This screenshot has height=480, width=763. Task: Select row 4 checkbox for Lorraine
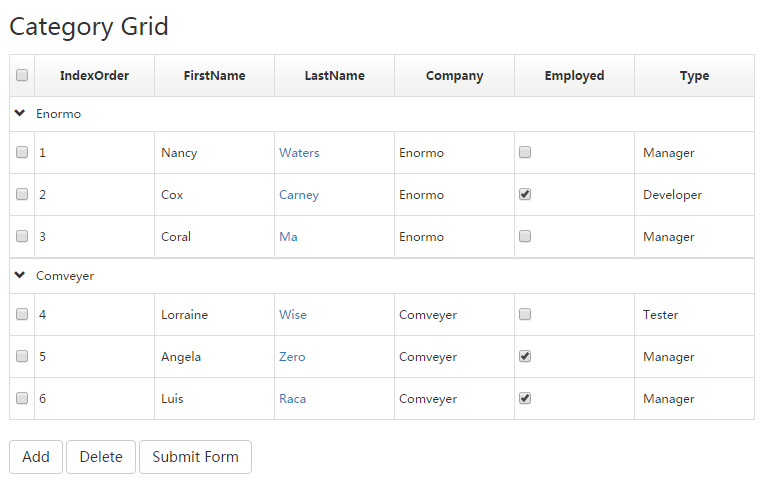[x=22, y=315]
